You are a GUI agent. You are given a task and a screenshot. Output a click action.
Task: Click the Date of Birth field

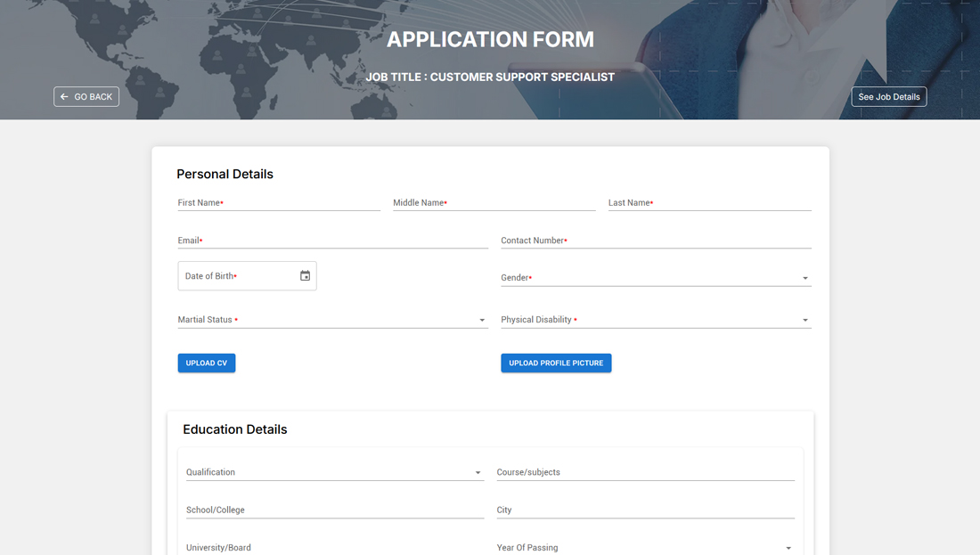click(236, 276)
